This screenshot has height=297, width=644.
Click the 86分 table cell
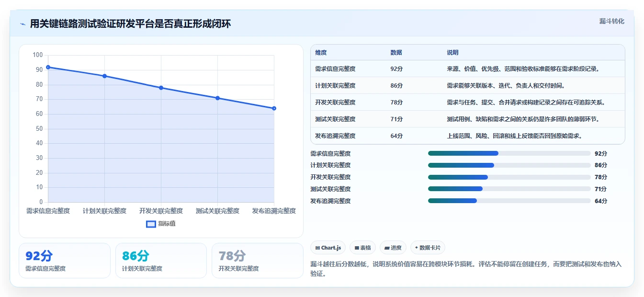(x=397, y=86)
